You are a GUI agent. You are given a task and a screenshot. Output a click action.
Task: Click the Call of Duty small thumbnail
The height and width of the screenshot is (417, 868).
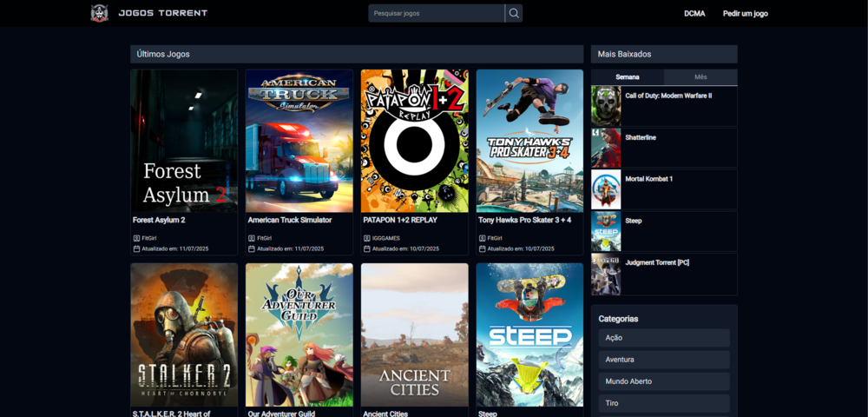[x=606, y=106]
